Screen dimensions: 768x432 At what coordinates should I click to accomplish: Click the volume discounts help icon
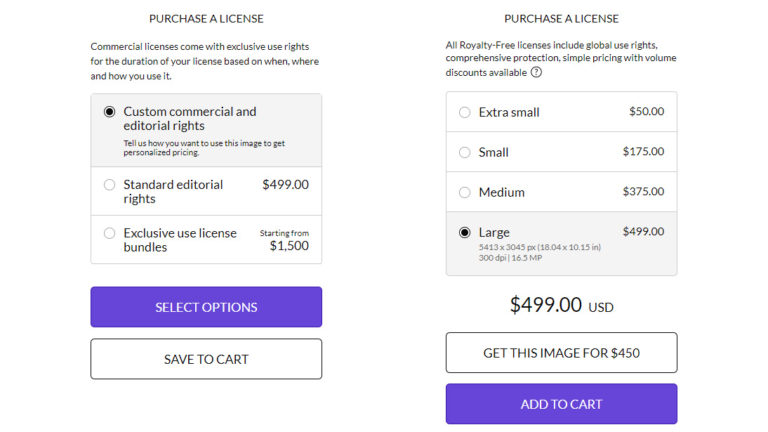[x=536, y=72]
